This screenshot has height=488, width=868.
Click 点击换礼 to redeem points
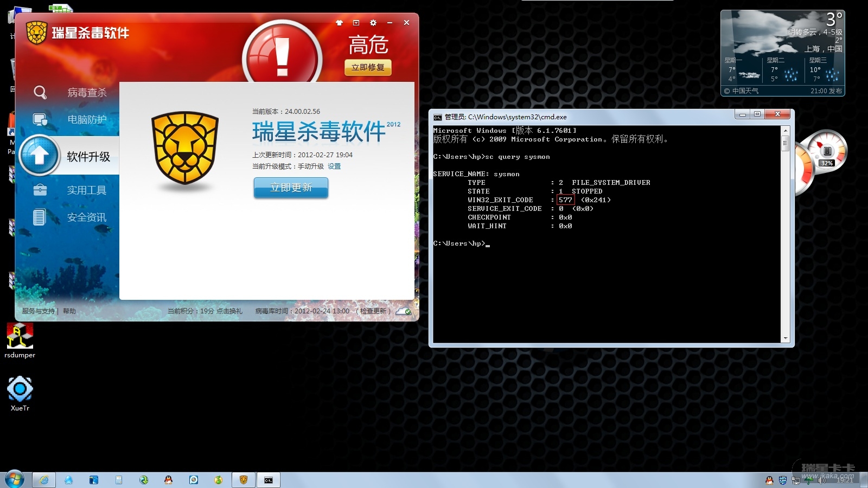point(229,311)
